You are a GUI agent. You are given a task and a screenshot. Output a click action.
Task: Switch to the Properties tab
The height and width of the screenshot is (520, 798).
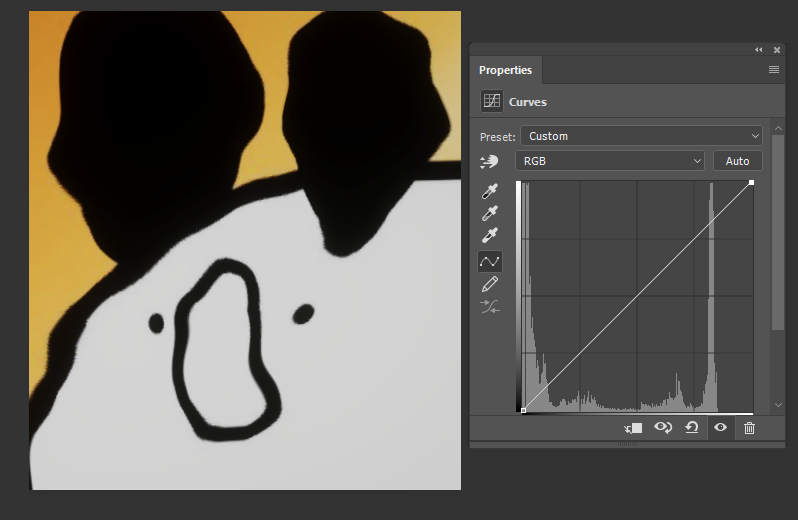tap(505, 70)
